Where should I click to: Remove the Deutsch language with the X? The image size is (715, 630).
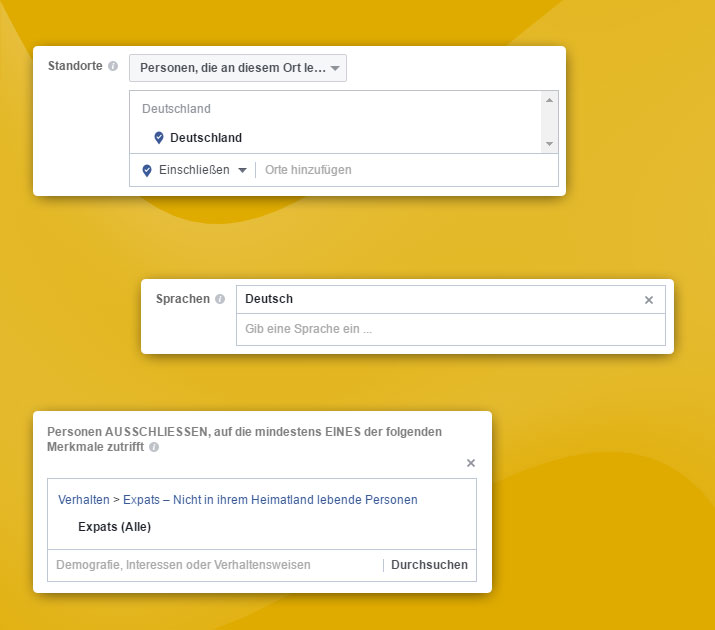648,300
